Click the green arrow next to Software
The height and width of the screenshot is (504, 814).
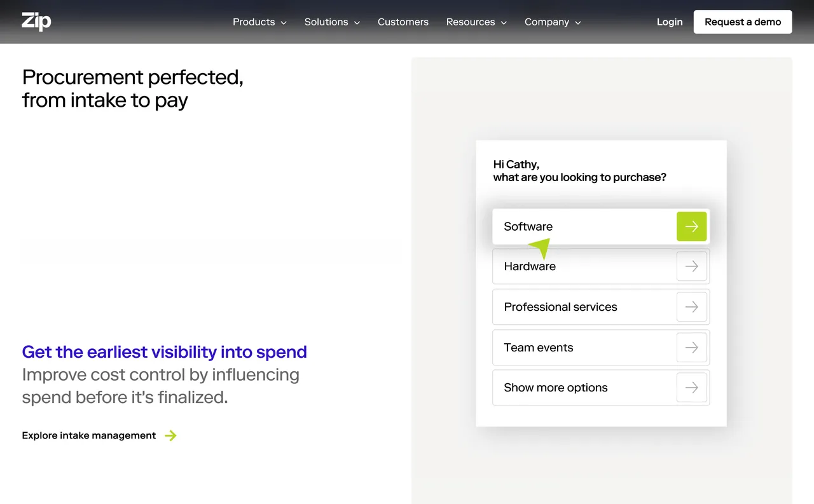(x=691, y=226)
